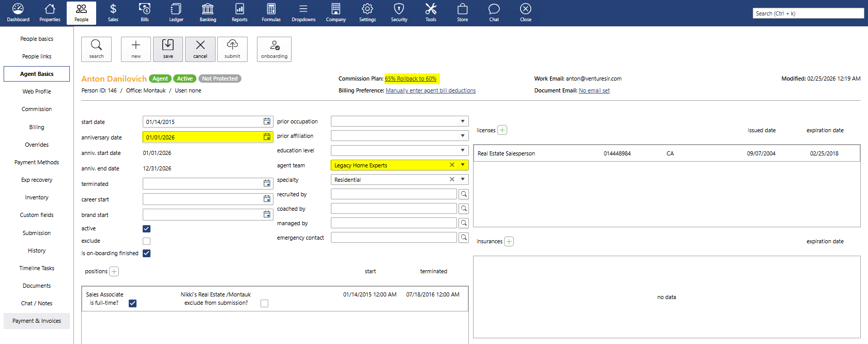Click the Formulas calculator icon
Image resolution: width=868 pixels, height=344 pixels.
pyautogui.click(x=271, y=12)
